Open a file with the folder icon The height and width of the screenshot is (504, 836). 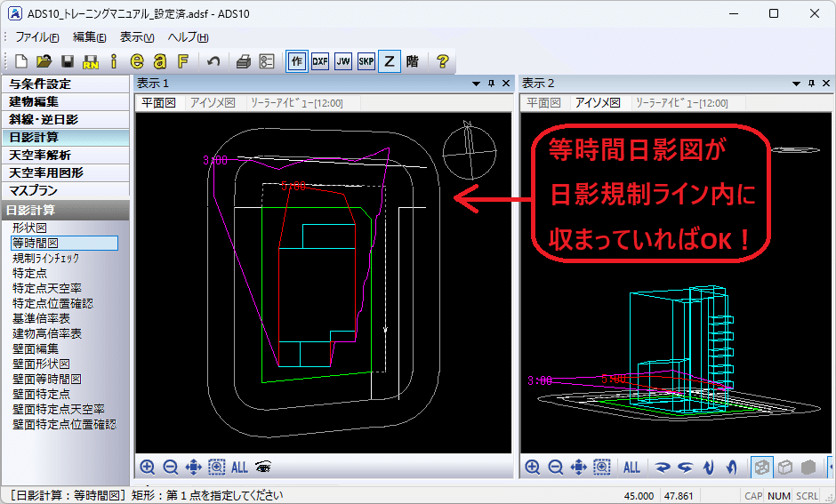[x=44, y=61]
